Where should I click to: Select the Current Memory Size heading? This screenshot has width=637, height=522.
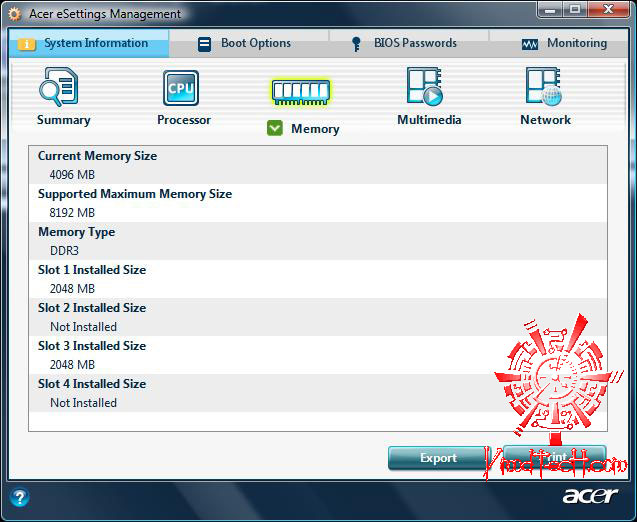[98, 156]
